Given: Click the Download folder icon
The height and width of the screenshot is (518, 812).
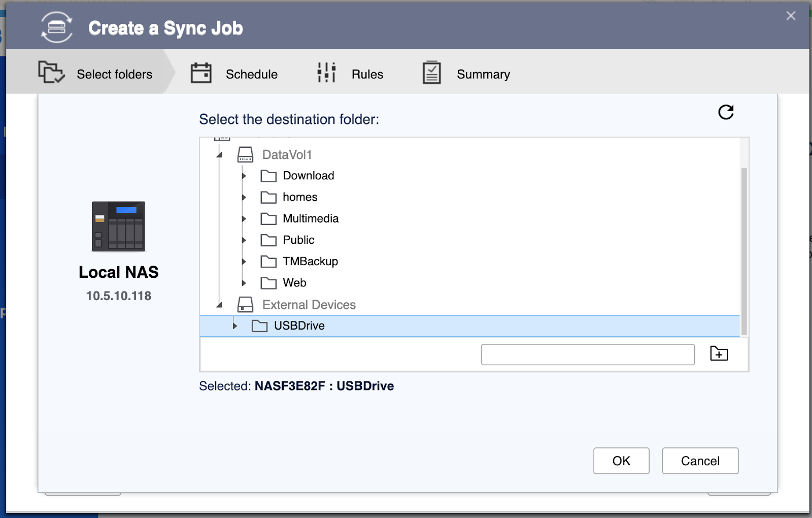Looking at the screenshot, I should tap(268, 176).
